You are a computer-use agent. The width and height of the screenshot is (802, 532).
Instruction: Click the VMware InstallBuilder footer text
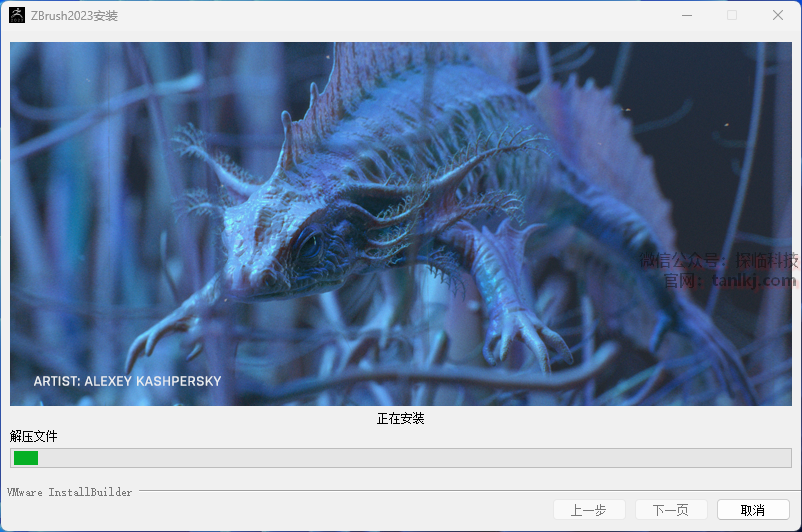click(69, 492)
